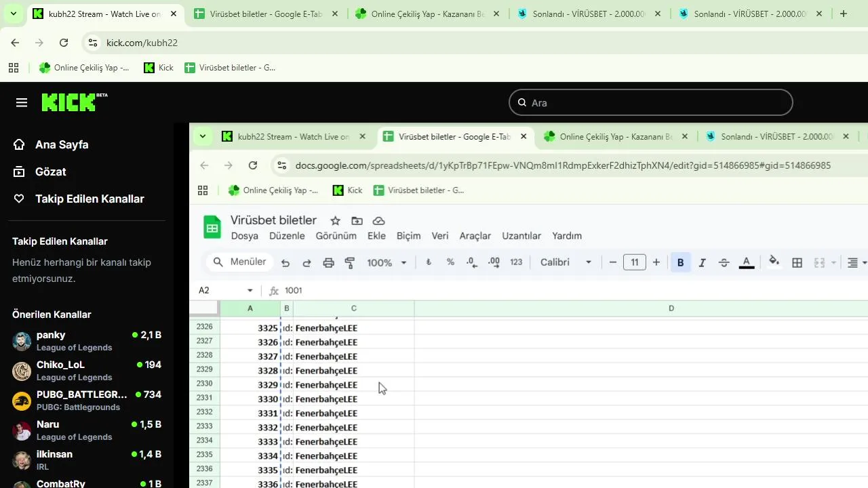
Task: Reload the kick.com page in the outer browser
Action: [x=64, y=43]
